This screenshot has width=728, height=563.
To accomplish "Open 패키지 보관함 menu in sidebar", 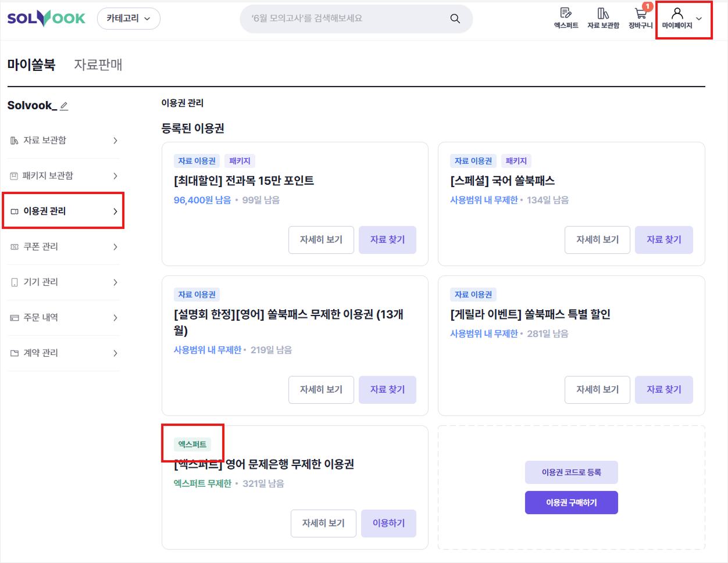I will coord(63,176).
